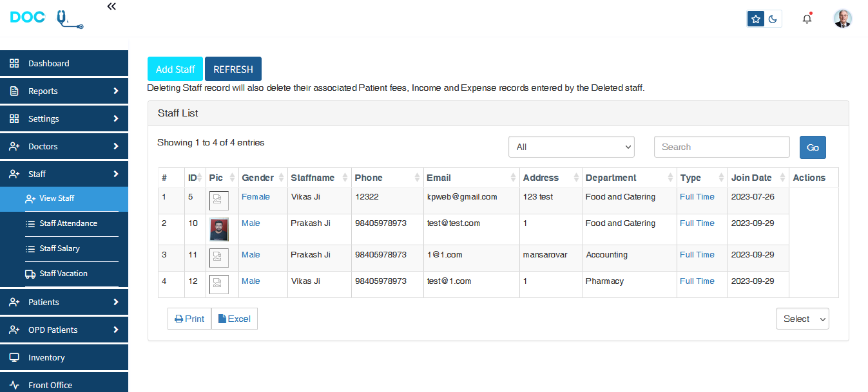Expand the Patients submenu chevron
This screenshot has width=868, height=392.
(116, 303)
